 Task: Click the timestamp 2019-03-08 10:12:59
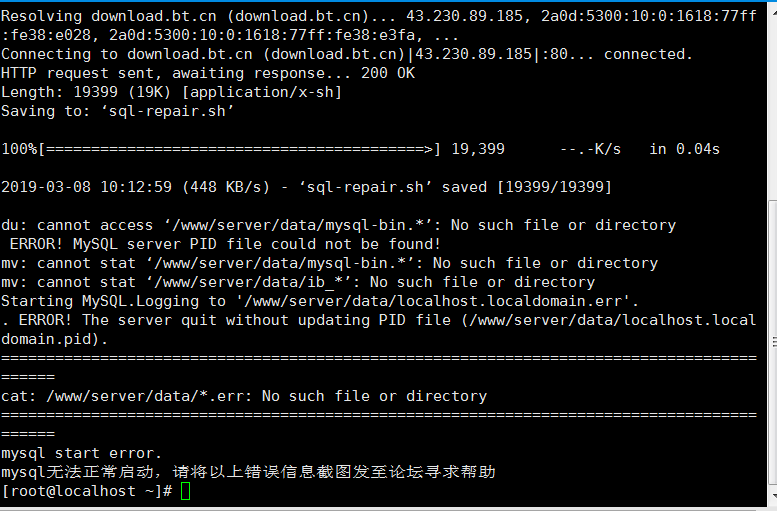click(86, 186)
